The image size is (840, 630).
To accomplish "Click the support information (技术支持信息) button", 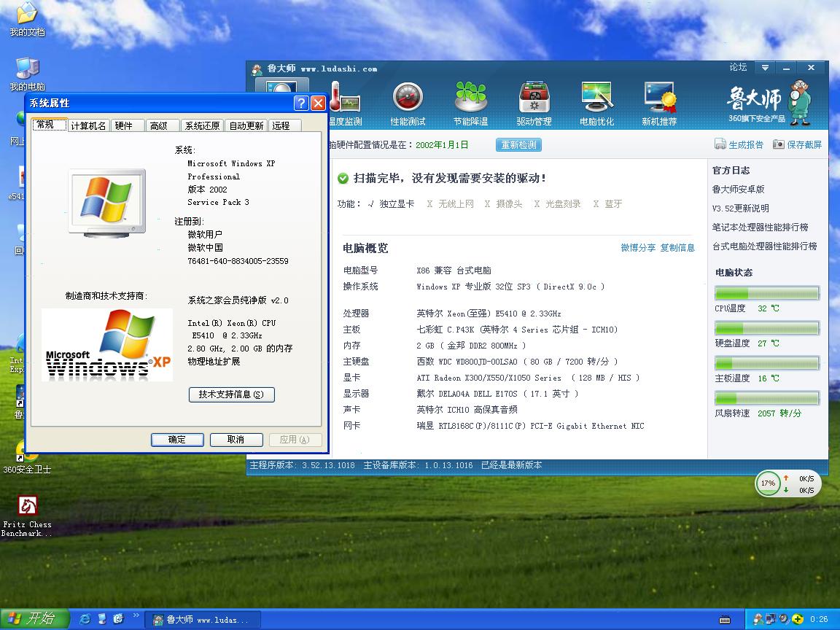I will point(231,394).
